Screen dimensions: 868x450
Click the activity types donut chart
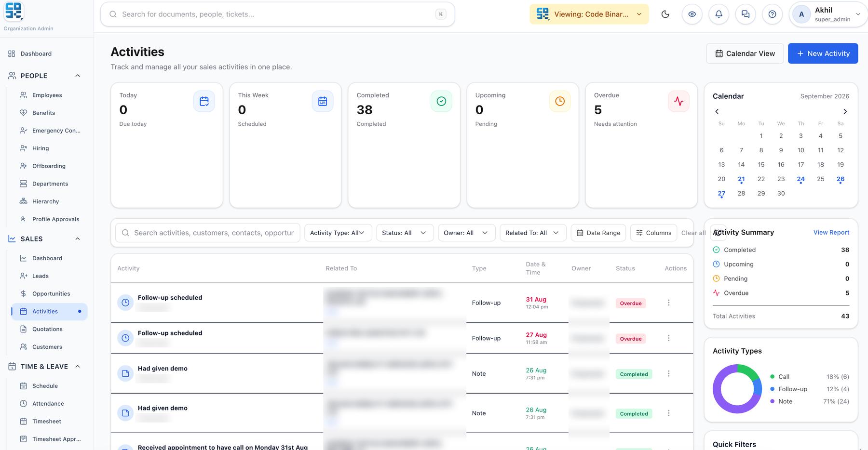pyautogui.click(x=737, y=389)
